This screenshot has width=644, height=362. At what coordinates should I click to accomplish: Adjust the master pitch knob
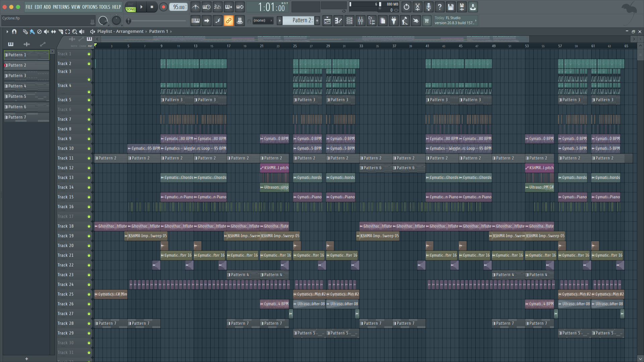coord(116,21)
